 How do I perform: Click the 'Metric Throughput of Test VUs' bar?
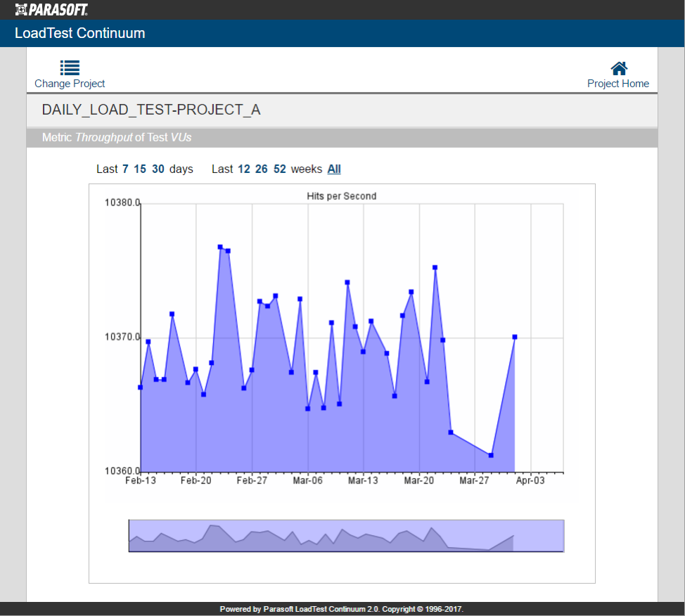(342, 138)
